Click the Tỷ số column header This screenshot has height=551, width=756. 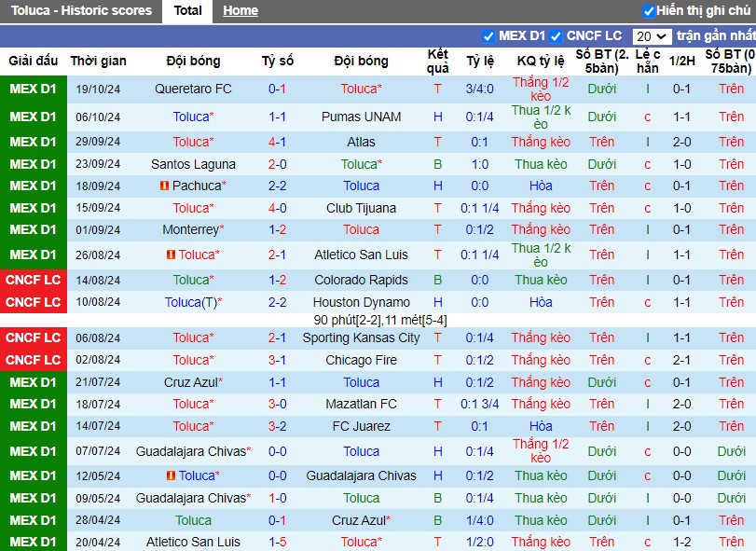tap(278, 62)
